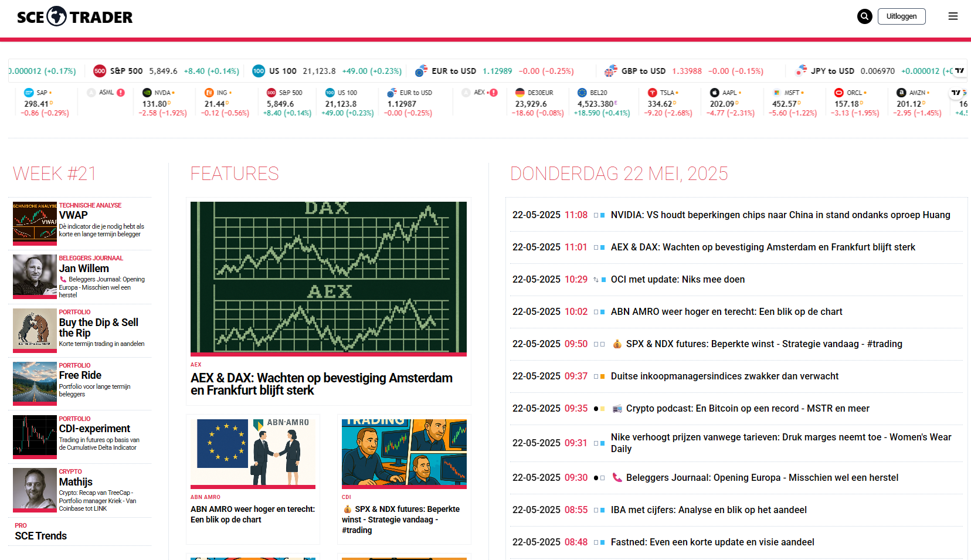Select the AMZN quote tile
Image resolution: width=971 pixels, height=560 pixels.
coord(917,102)
